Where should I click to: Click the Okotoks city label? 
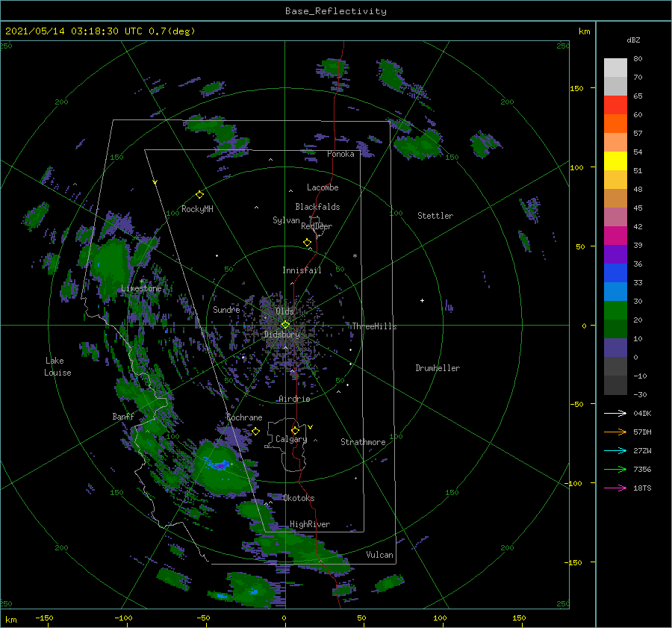click(x=299, y=498)
